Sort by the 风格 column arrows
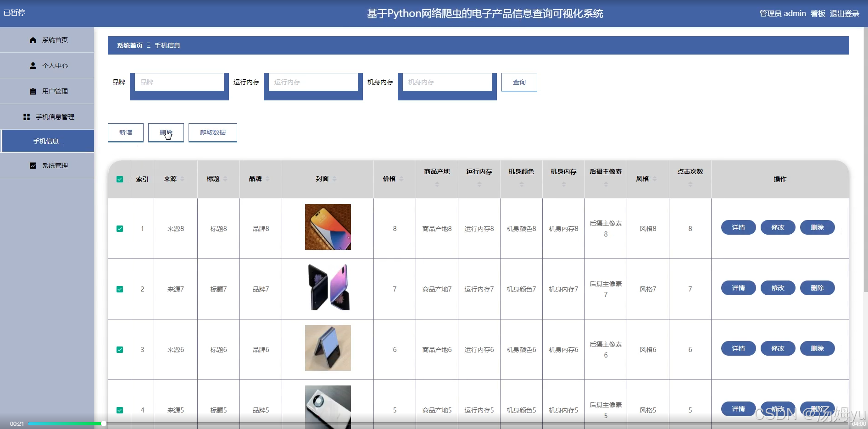 pyautogui.click(x=655, y=179)
